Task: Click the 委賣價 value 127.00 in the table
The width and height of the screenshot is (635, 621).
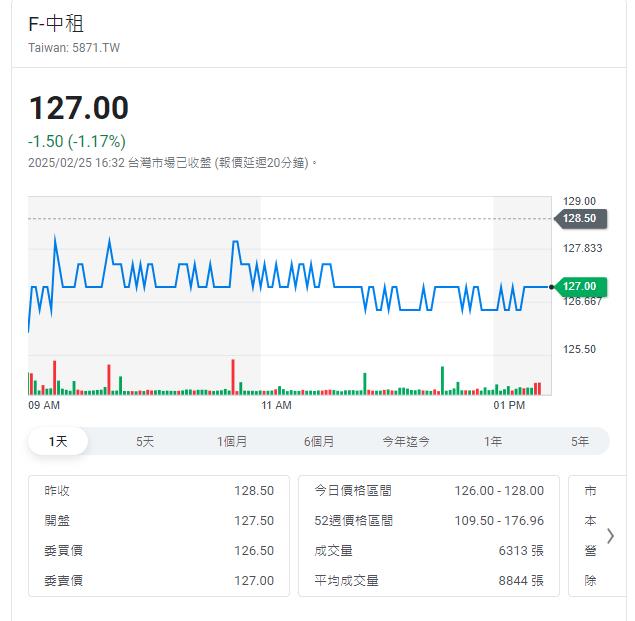Action: [254, 580]
